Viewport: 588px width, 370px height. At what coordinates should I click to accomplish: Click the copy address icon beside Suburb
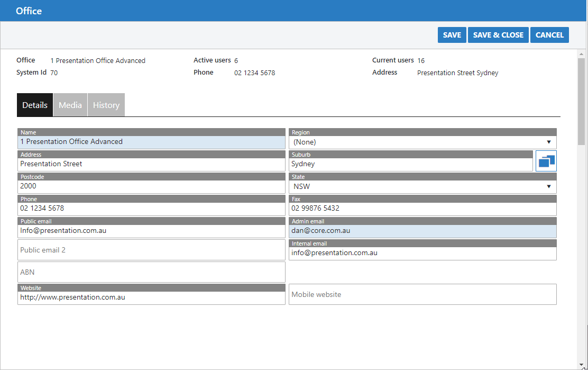[x=546, y=161]
